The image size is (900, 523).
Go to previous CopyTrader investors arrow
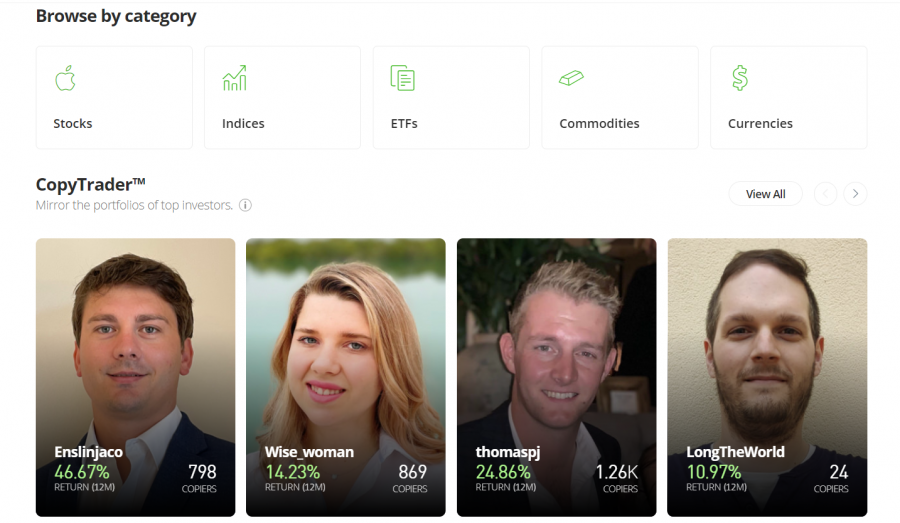click(825, 194)
